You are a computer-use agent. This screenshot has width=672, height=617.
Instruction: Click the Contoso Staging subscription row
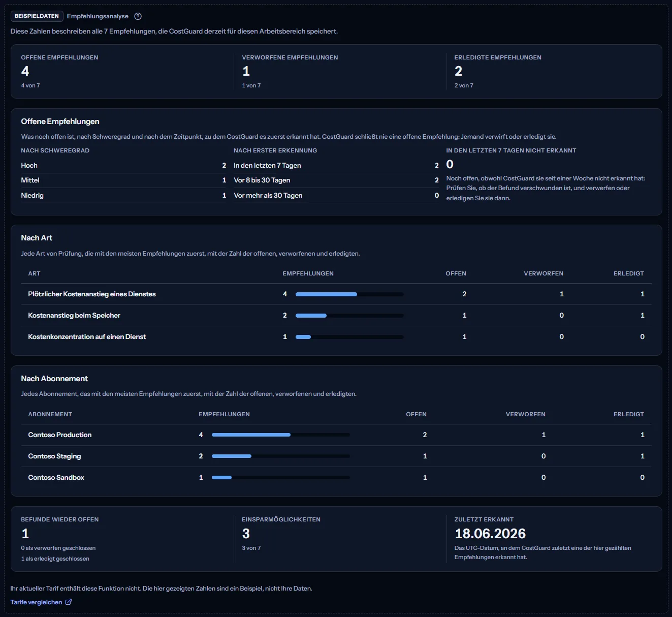pyautogui.click(x=336, y=456)
